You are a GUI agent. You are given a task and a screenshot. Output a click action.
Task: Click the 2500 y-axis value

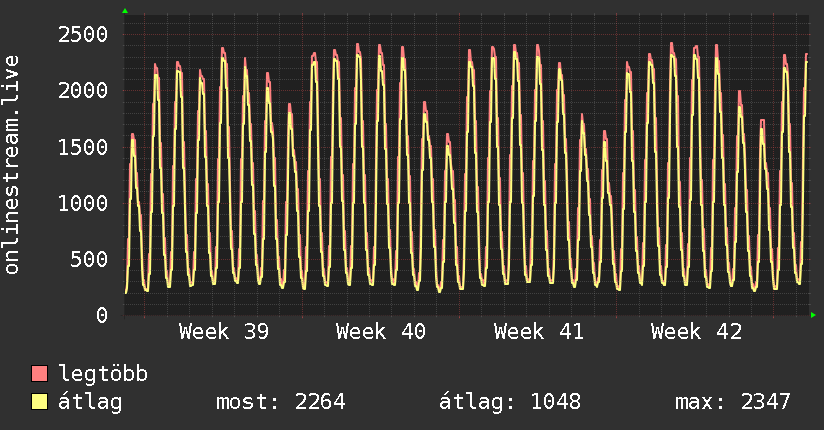click(x=83, y=35)
